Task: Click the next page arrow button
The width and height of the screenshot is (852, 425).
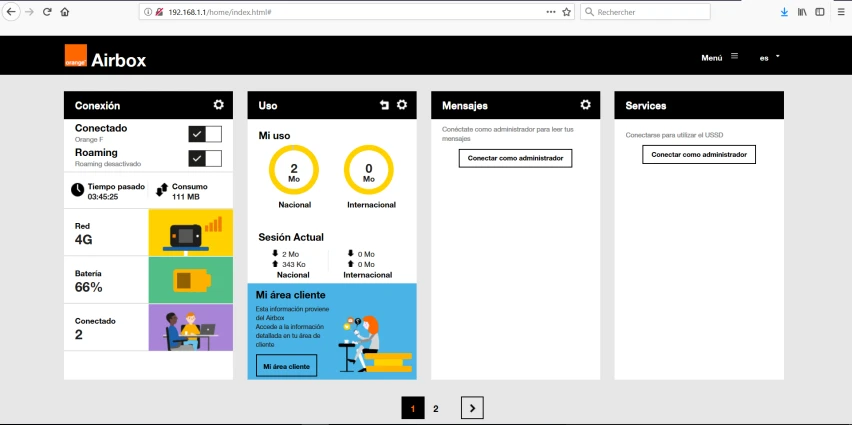Action: tap(472, 408)
